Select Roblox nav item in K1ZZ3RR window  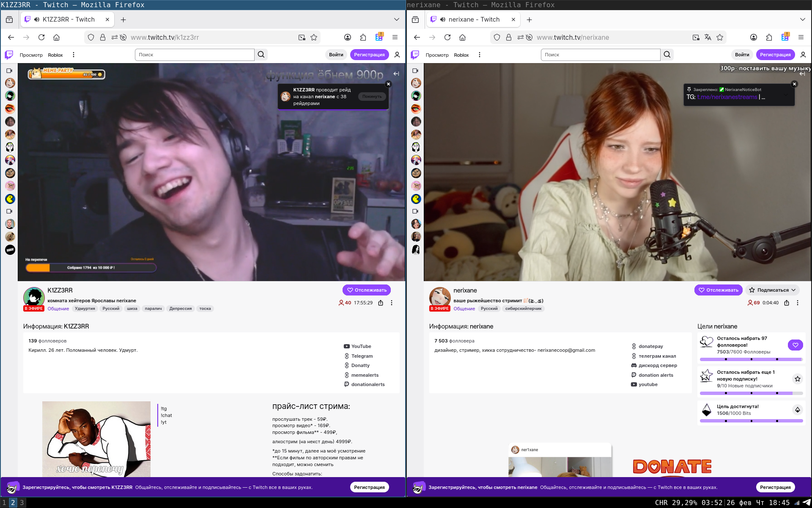click(55, 55)
